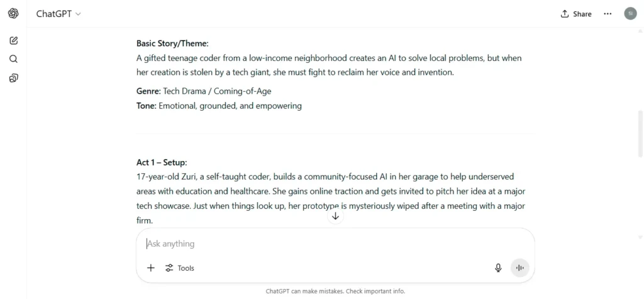The height and width of the screenshot is (299, 644).
Task: Click the scrollbar down arrow
Action: click(640, 237)
